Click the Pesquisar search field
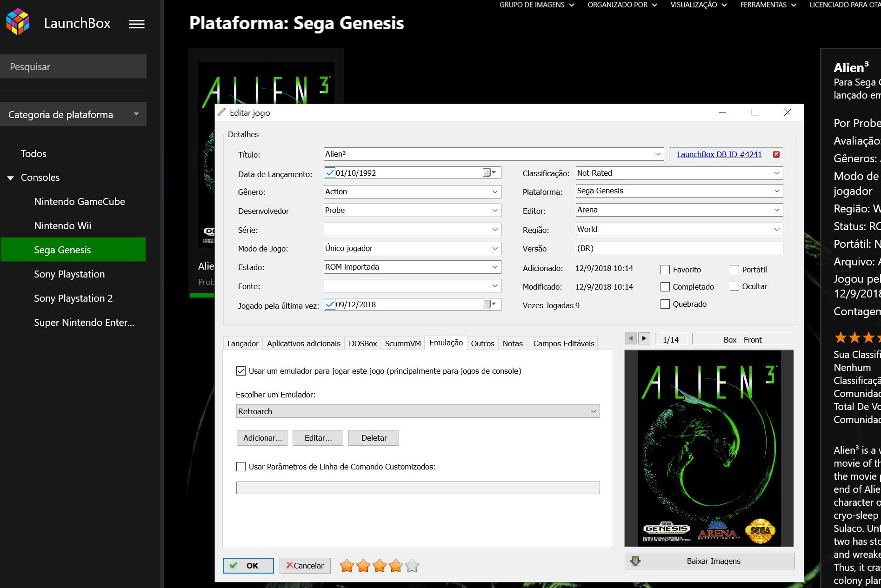 point(73,66)
